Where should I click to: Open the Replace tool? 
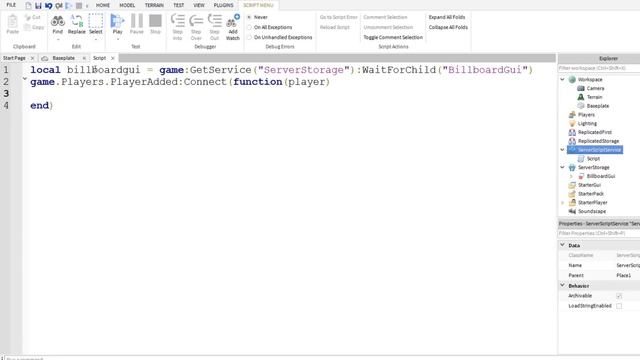click(x=76, y=24)
